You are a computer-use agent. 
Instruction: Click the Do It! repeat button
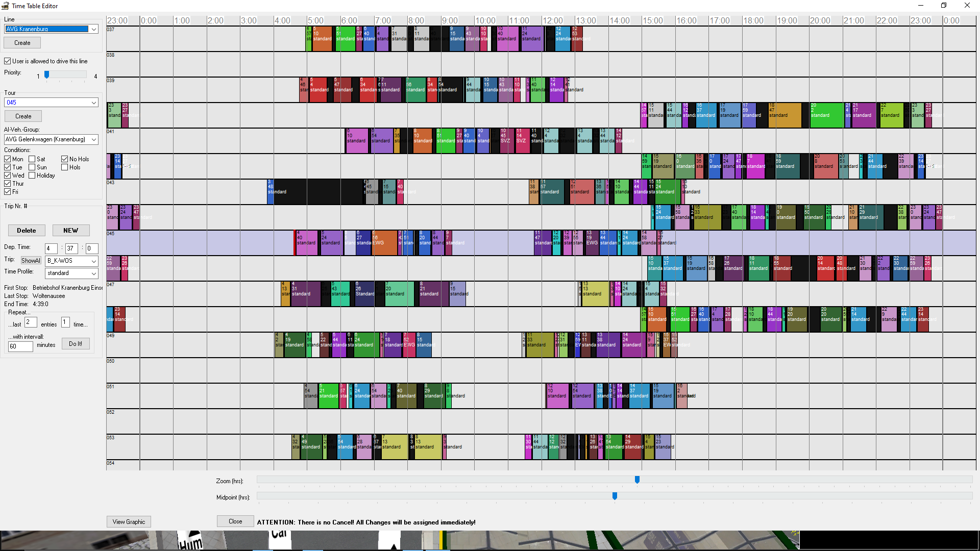(x=76, y=344)
